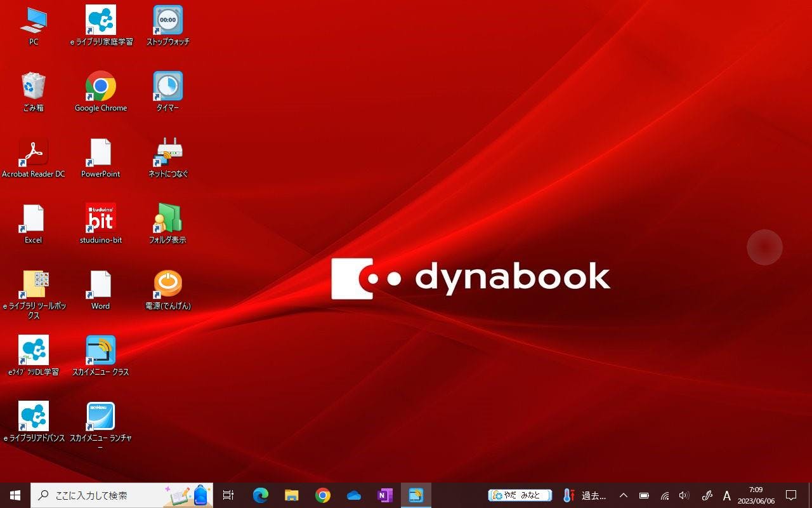Viewport: 812px width, 508px height.
Task: Expand the hidden system tray icons chevron
Action: click(x=623, y=495)
